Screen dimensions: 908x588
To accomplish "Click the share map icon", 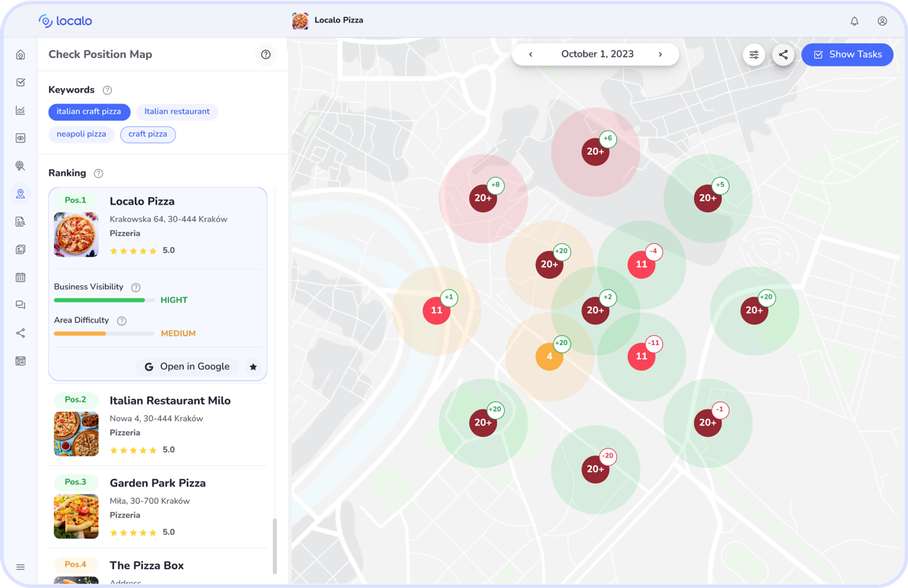I will tap(783, 55).
